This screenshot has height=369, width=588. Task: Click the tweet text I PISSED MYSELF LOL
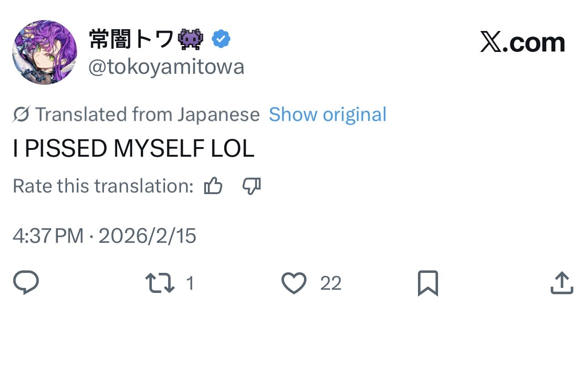[133, 149]
